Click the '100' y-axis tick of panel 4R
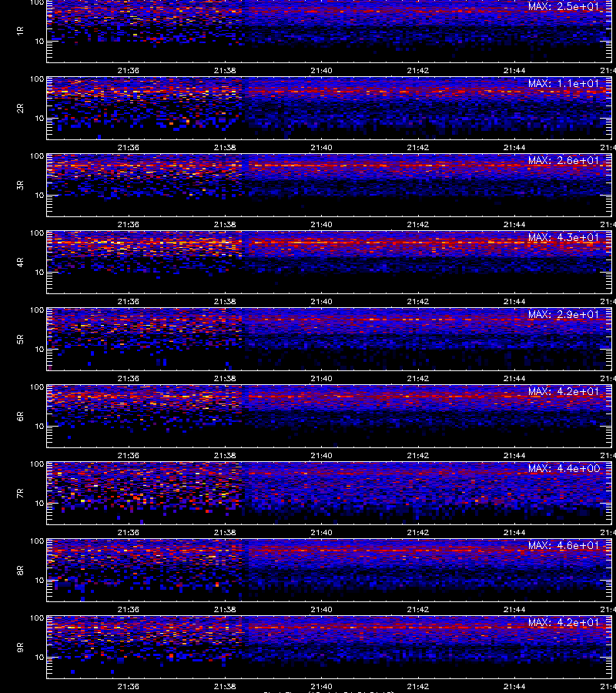 pyautogui.click(x=37, y=233)
